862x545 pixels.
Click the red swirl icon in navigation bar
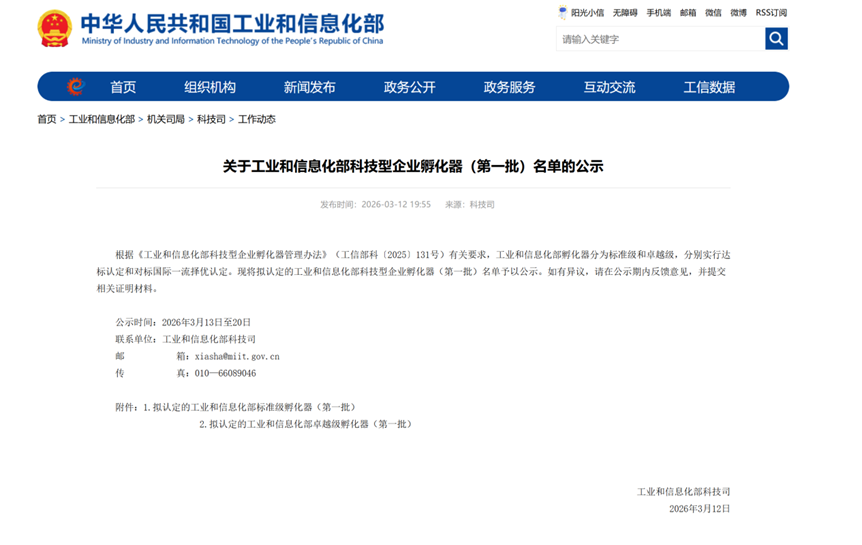(x=76, y=87)
